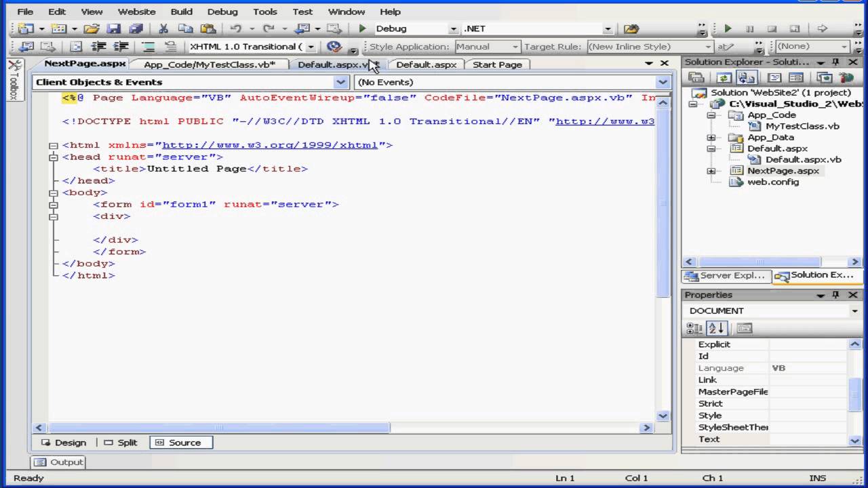This screenshot has height=488, width=868.
Task: Collapse the head tag outlining node
Action: click(54, 157)
